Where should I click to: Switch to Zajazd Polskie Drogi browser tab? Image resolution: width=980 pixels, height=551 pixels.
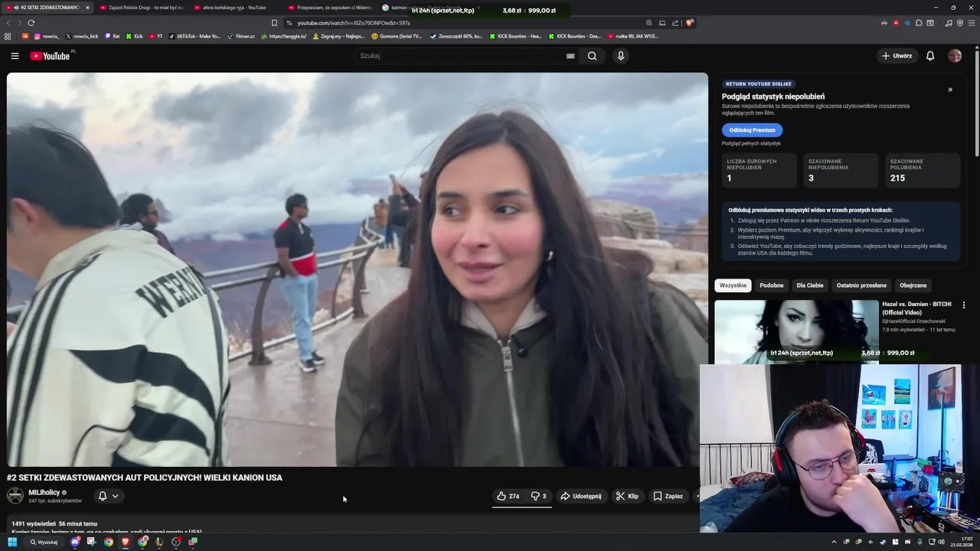(x=141, y=8)
